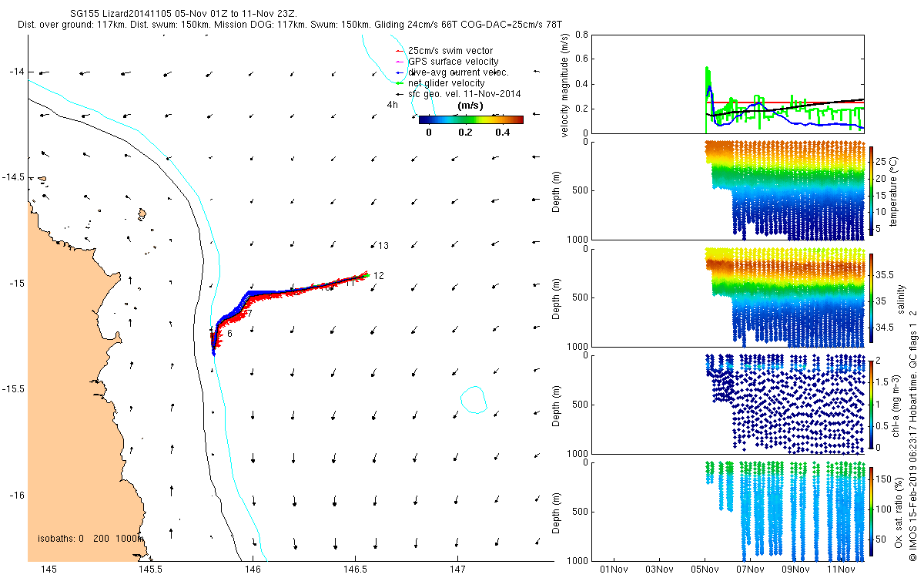Click the 'salinity' colorbar label
The width and height of the screenshot is (924, 578).
[902, 299]
